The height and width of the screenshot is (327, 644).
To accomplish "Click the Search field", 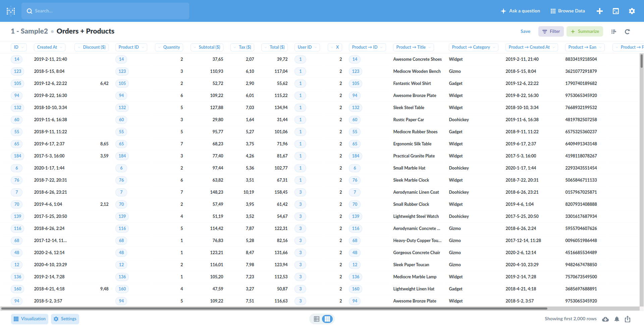I will pos(105,11).
